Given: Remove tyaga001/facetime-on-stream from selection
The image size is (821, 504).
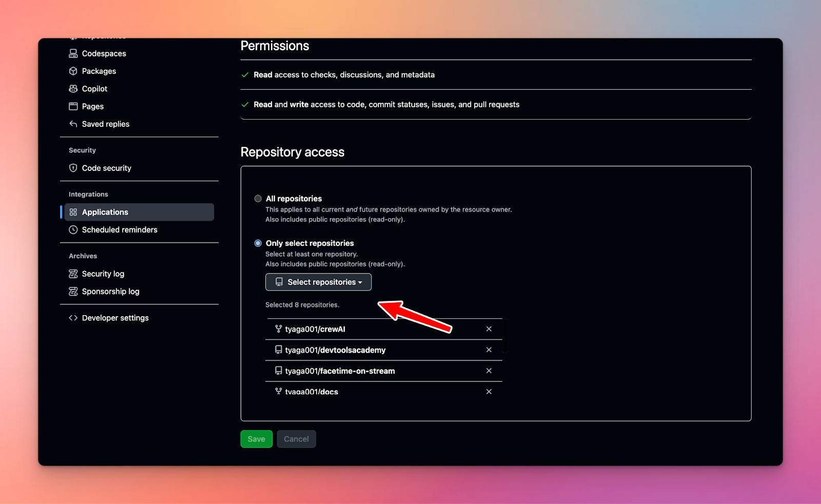Looking at the screenshot, I should (489, 371).
